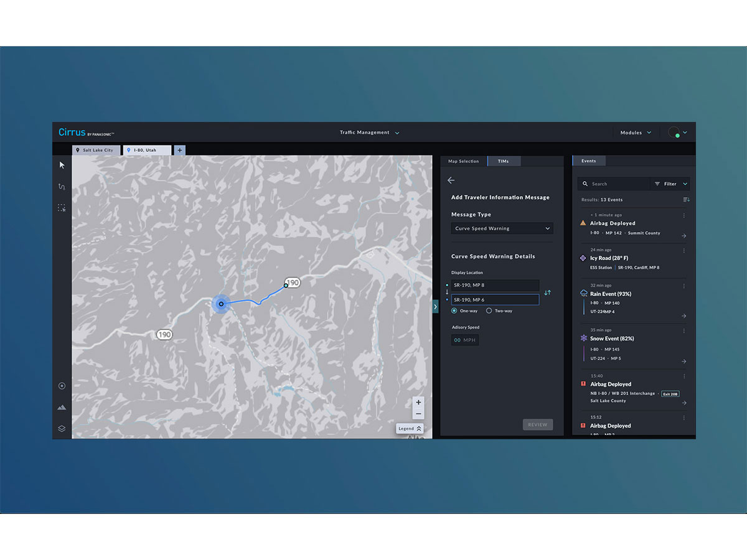
Task: Select the arrow pointer tool
Action: (62, 165)
